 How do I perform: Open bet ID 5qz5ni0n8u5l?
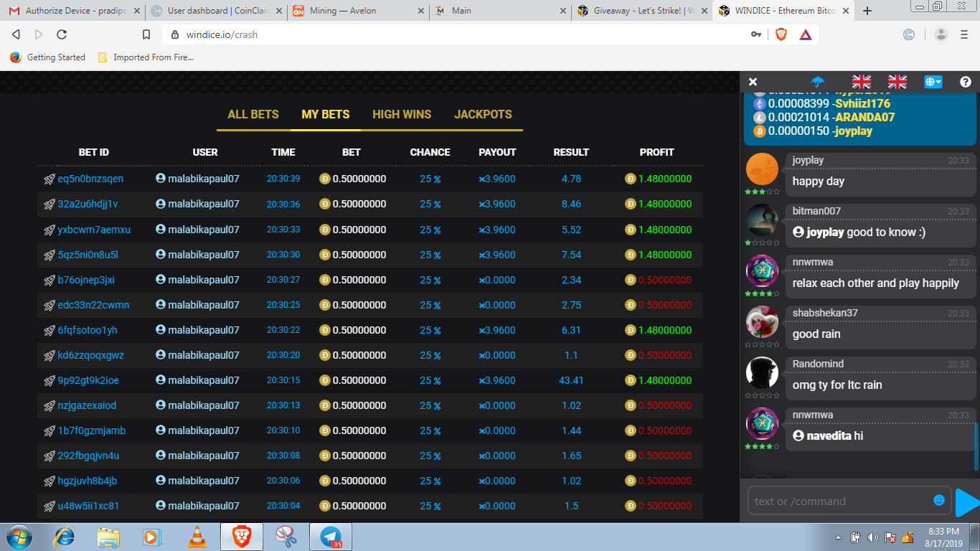(88, 255)
